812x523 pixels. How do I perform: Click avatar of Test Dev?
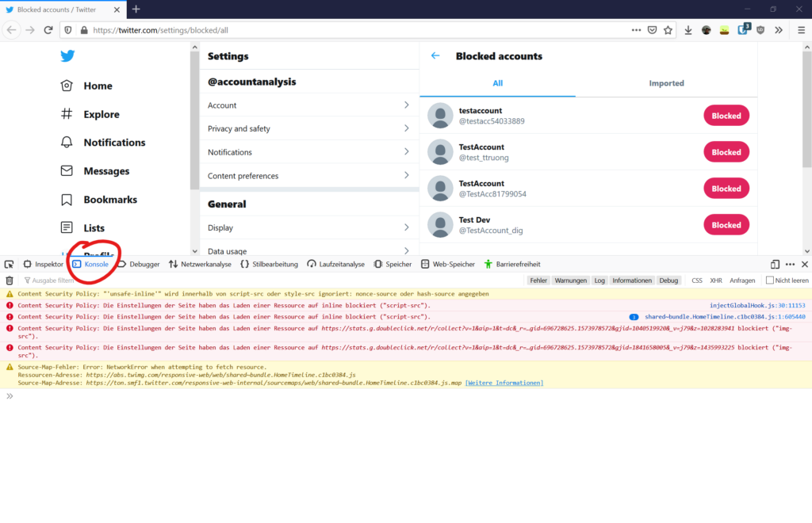440,224
